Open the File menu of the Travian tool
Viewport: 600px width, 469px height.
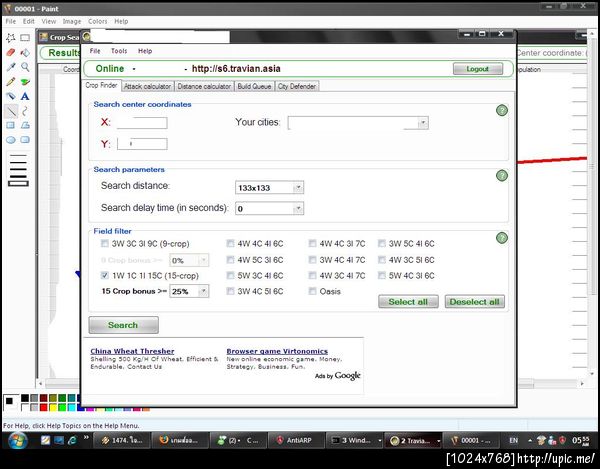pyautogui.click(x=95, y=51)
